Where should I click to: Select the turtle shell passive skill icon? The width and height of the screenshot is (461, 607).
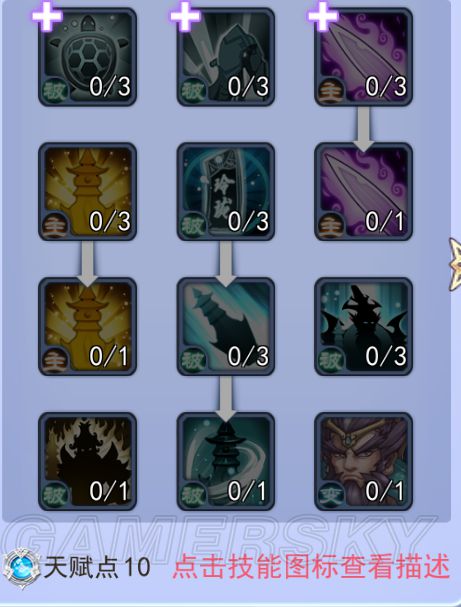pos(87,57)
